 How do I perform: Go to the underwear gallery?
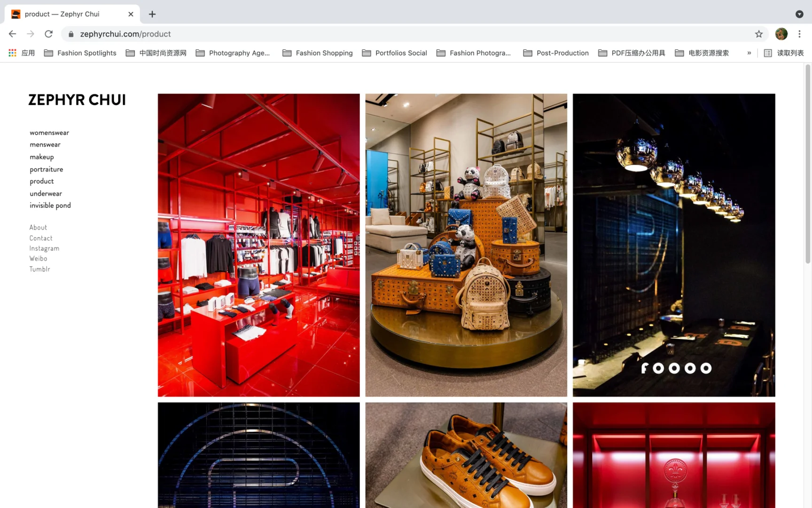click(46, 193)
